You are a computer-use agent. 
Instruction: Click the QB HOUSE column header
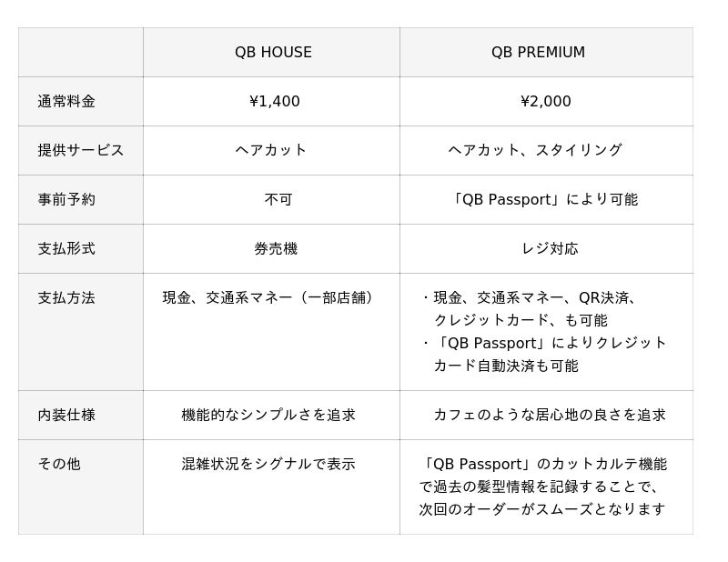273,53
